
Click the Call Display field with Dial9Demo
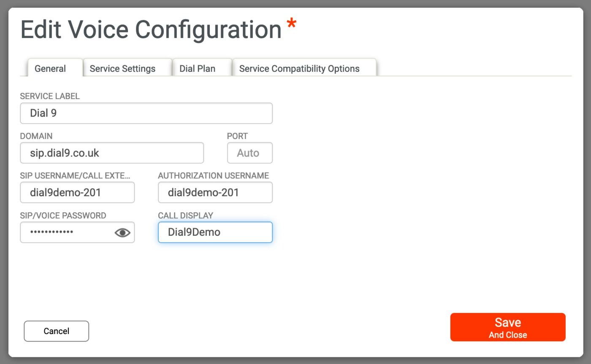coord(215,232)
